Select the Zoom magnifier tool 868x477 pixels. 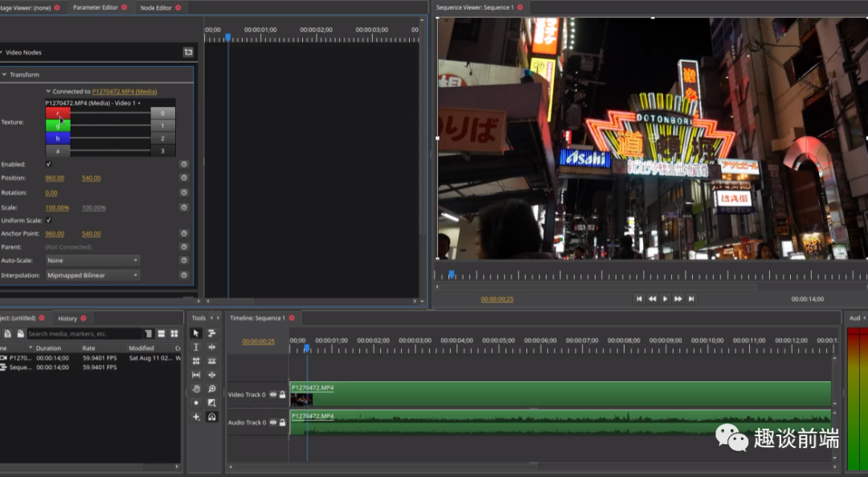click(211, 389)
